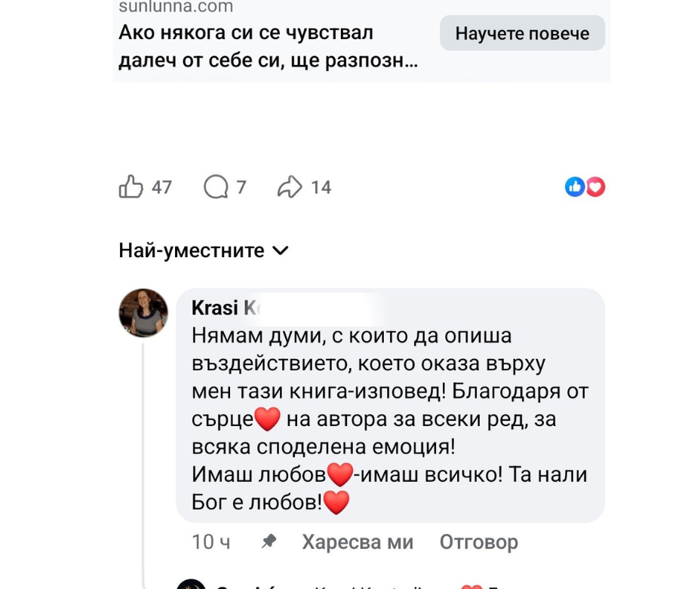Image resolution: width=700 pixels, height=589 pixels.
Task: Tap the share arrow icon
Action: pos(290,187)
